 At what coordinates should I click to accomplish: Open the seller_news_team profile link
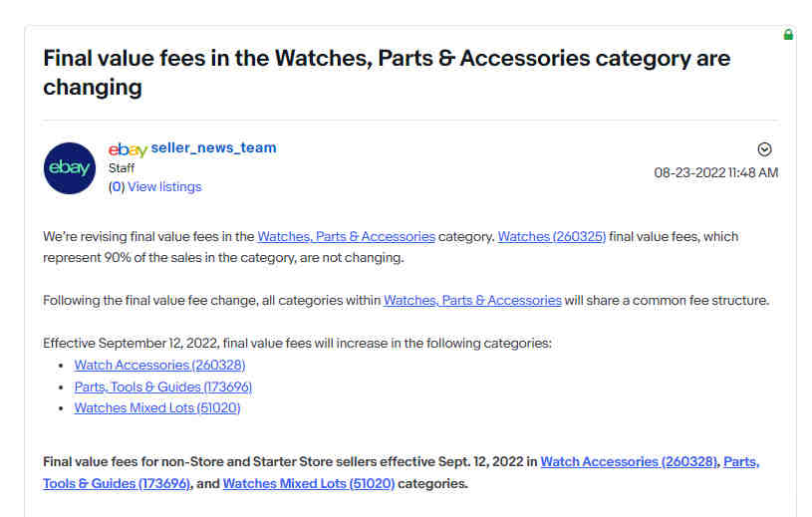[213, 148]
